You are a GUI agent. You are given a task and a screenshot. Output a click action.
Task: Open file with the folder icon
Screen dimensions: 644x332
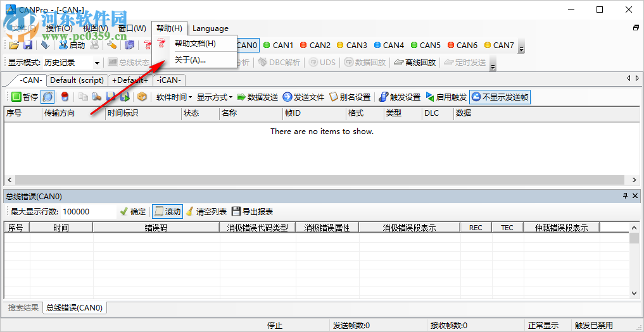pyautogui.click(x=14, y=46)
